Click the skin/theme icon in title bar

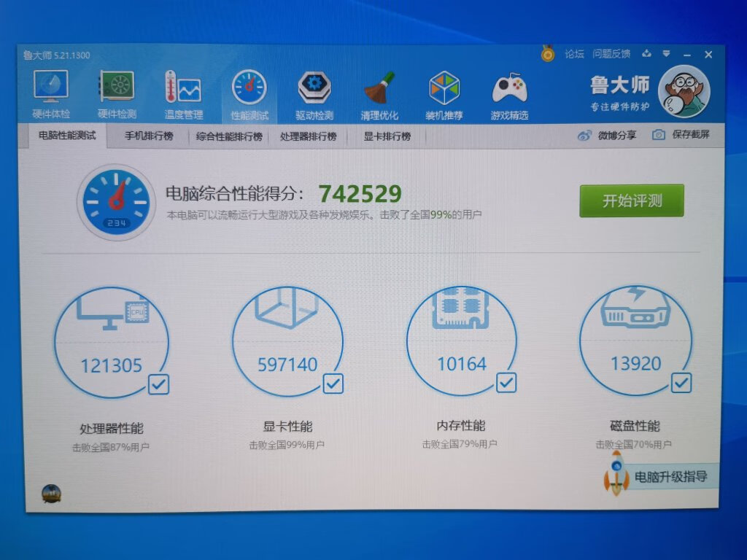(646, 53)
